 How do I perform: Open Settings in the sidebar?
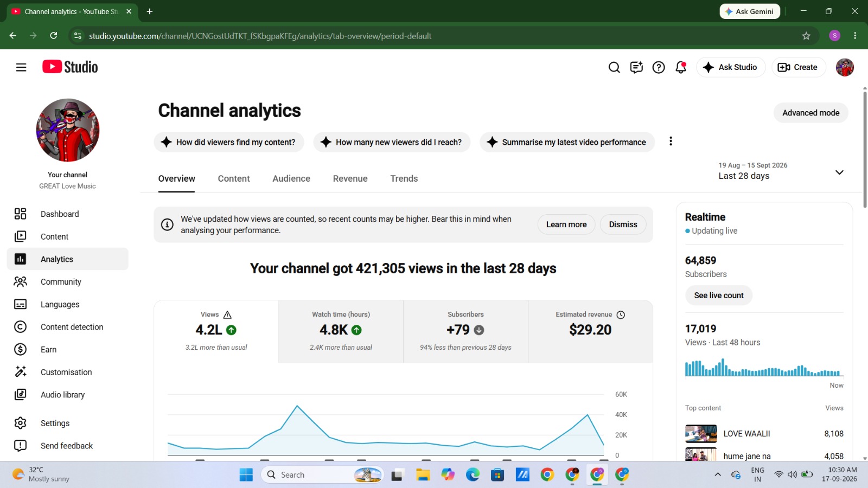pos(68,423)
